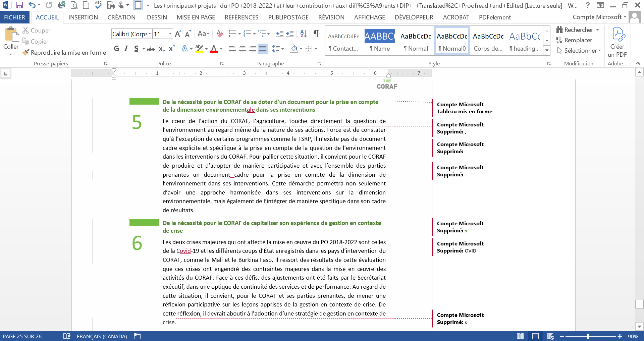Save the document with the floppy disk icon

pos(19,5)
